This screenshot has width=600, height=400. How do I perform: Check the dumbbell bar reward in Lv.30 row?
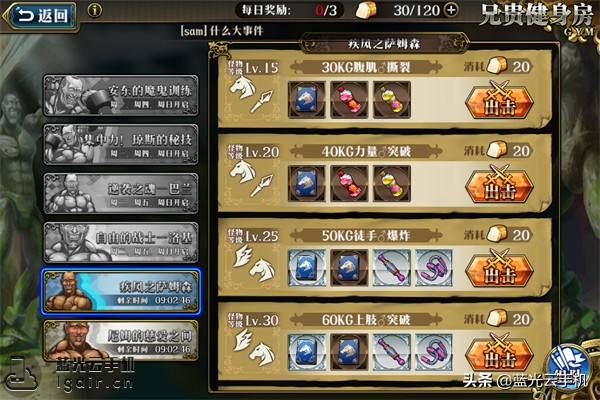[x=392, y=352]
